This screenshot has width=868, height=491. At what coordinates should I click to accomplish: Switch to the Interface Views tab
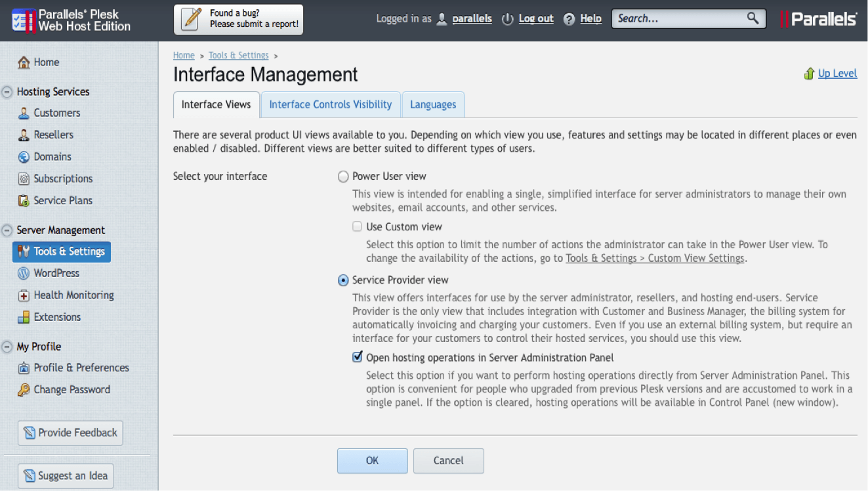click(x=216, y=104)
